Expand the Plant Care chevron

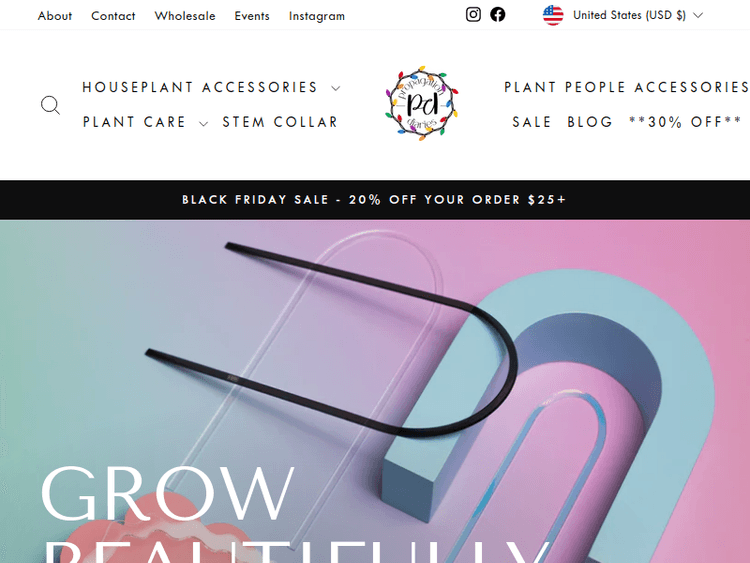[x=203, y=124]
